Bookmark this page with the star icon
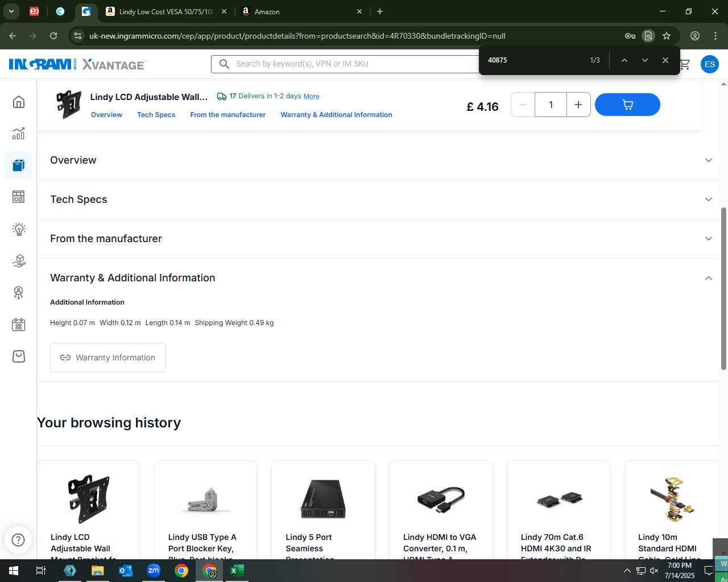The width and height of the screenshot is (728, 582). coord(667,36)
